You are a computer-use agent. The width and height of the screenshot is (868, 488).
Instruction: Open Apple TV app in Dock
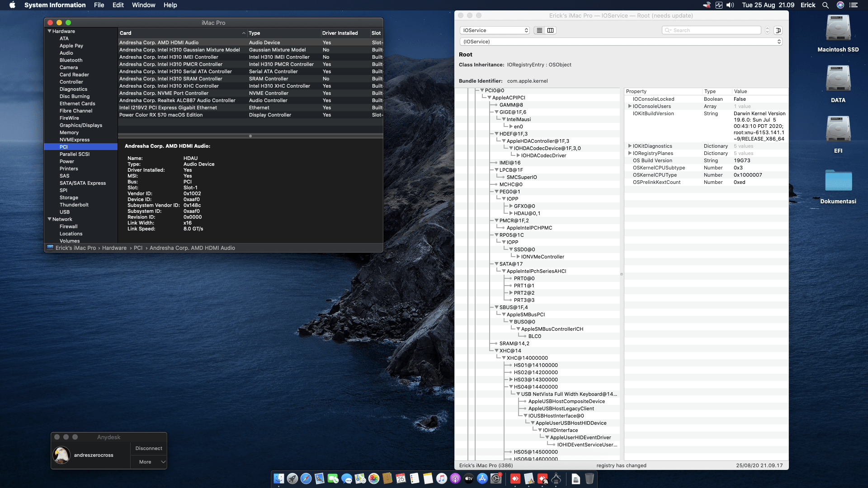pos(469,479)
